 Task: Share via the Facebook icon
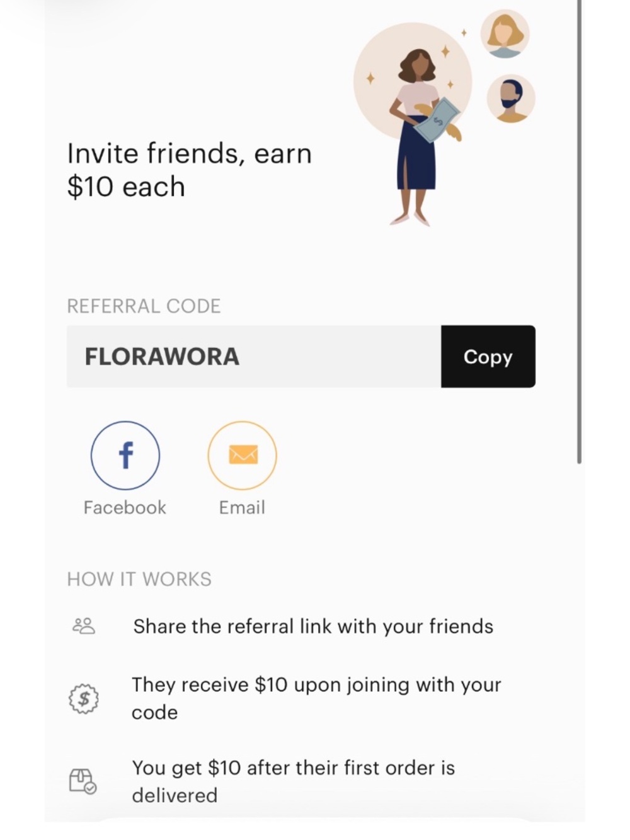point(125,456)
